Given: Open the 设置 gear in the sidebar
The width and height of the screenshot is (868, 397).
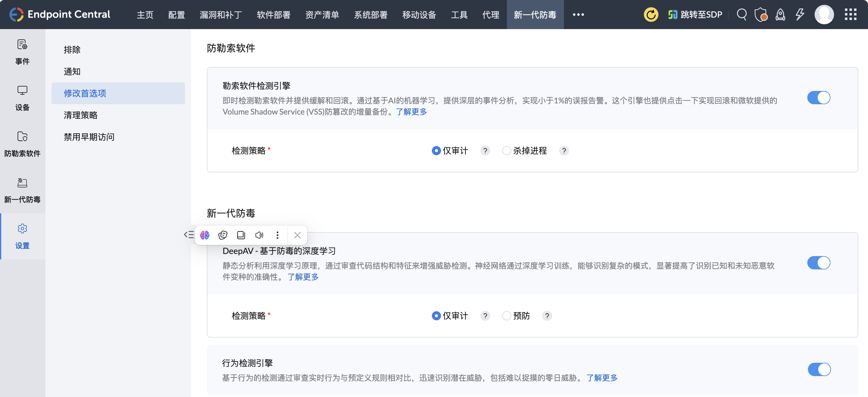Looking at the screenshot, I should 22,236.
